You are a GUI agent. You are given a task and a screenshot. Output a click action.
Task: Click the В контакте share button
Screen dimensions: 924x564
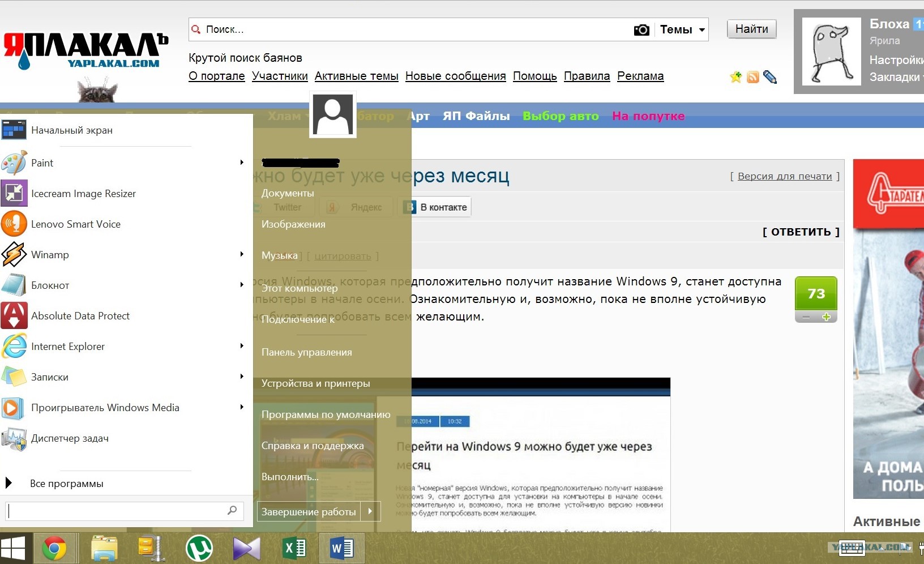(437, 207)
